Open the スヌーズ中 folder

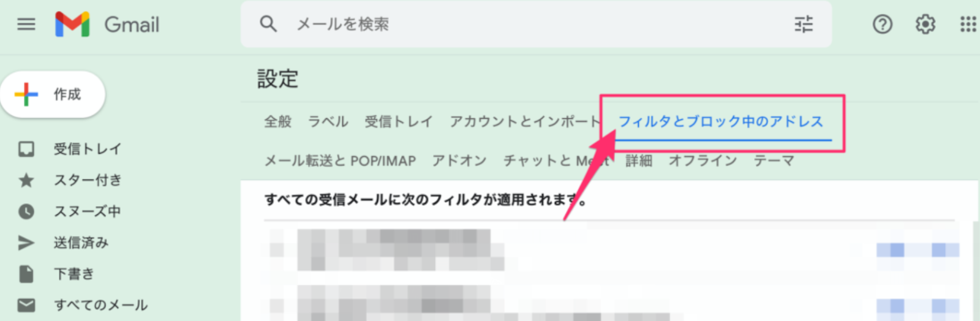87,211
